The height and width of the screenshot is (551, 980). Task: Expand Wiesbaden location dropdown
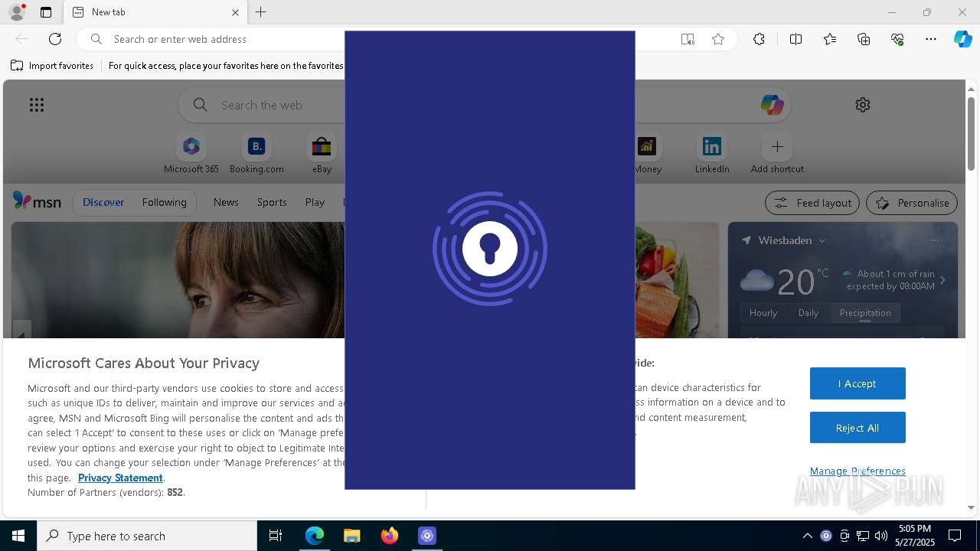822,240
